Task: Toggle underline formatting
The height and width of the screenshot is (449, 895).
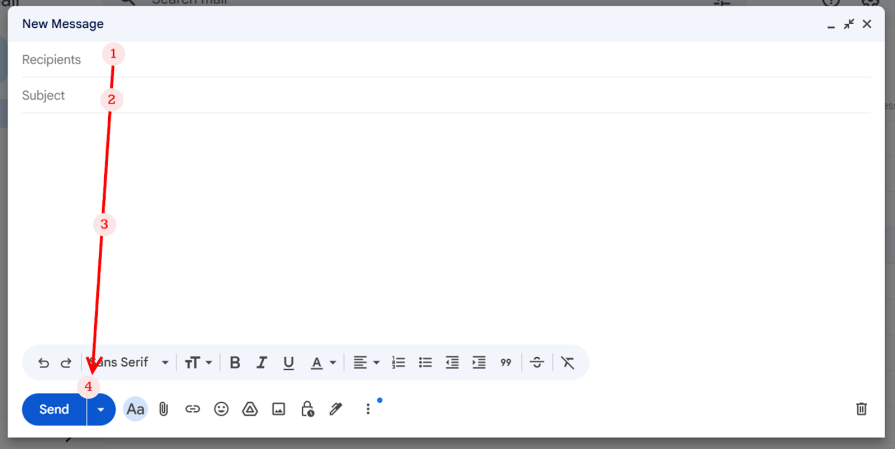Action: point(288,362)
